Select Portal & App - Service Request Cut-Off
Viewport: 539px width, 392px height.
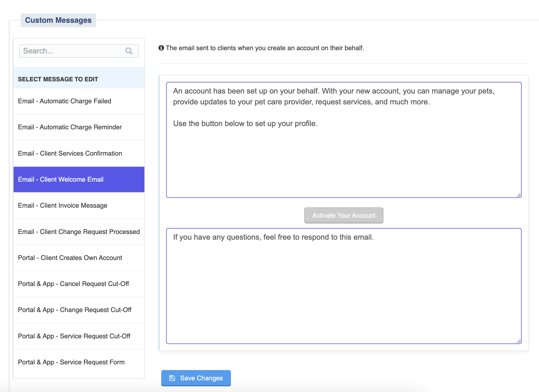[79, 336]
